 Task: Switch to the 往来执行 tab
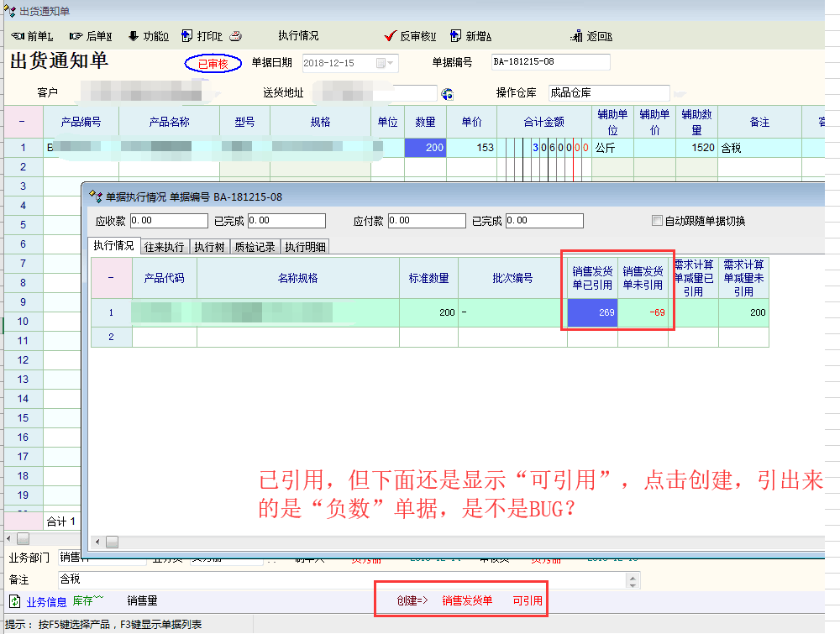click(x=164, y=246)
